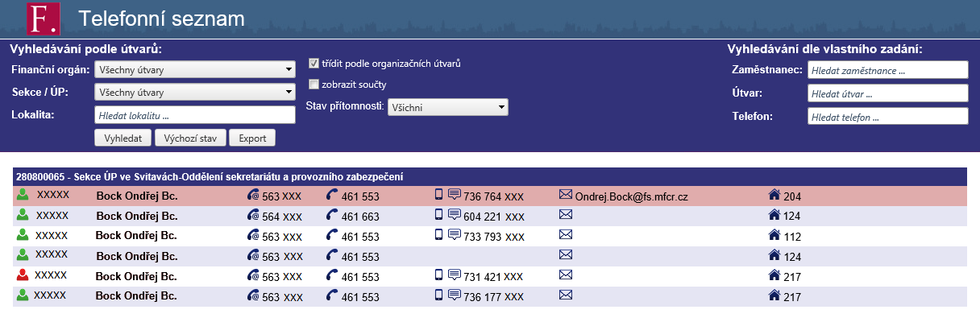This screenshot has height=318, width=980.
Task: Uncheck třídit podle organizačních útvarů checkbox
Action: coord(314,63)
